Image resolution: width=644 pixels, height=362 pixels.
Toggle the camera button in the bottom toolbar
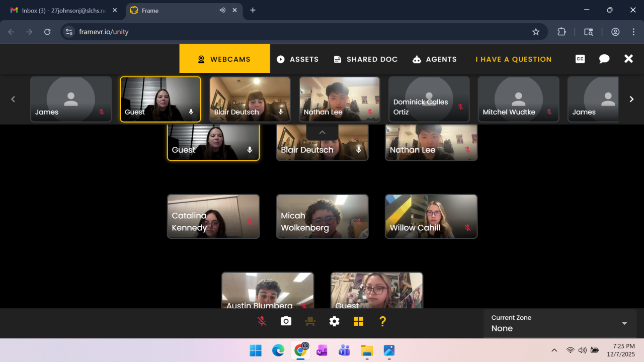tap(286, 321)
